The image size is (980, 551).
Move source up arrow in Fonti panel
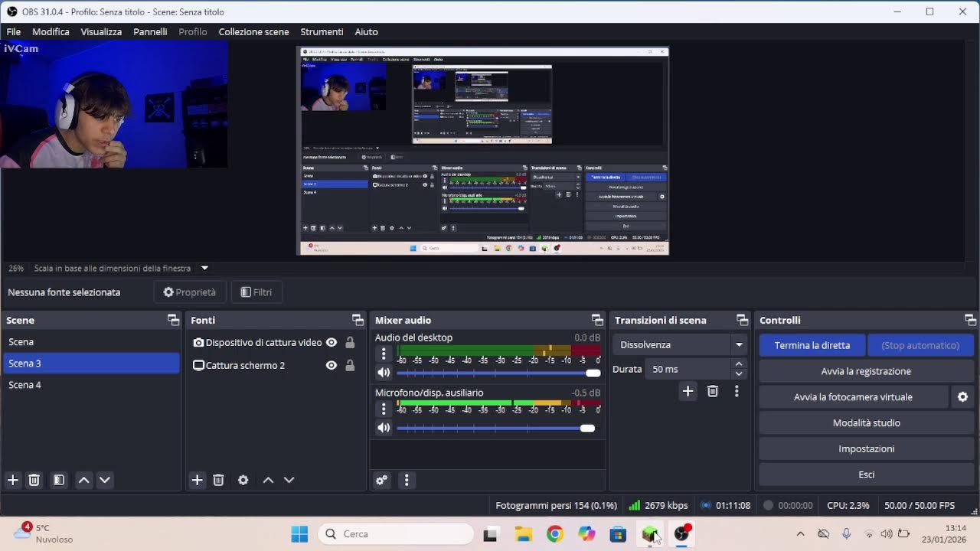[268, 480]
